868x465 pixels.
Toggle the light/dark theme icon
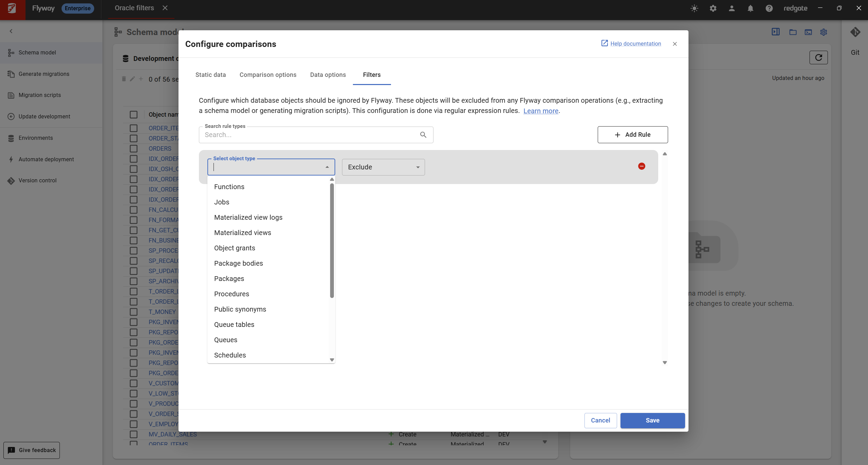coord(694,8)
